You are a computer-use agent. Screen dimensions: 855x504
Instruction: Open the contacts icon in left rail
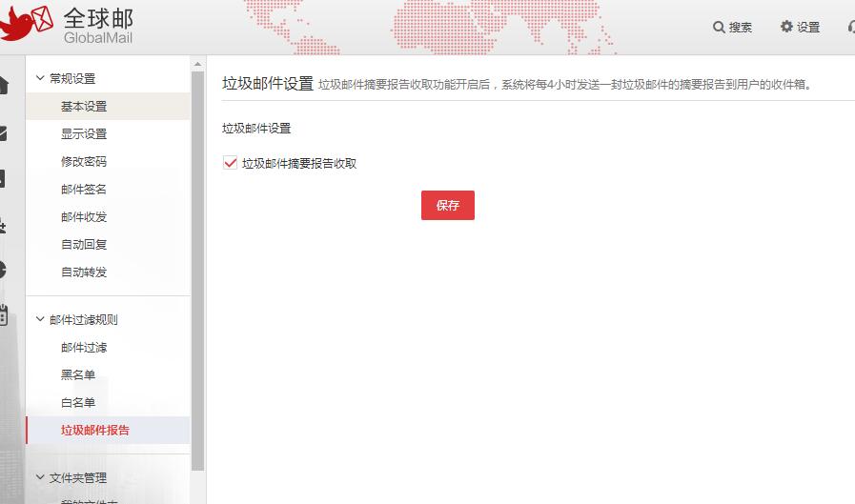[3, 225]
